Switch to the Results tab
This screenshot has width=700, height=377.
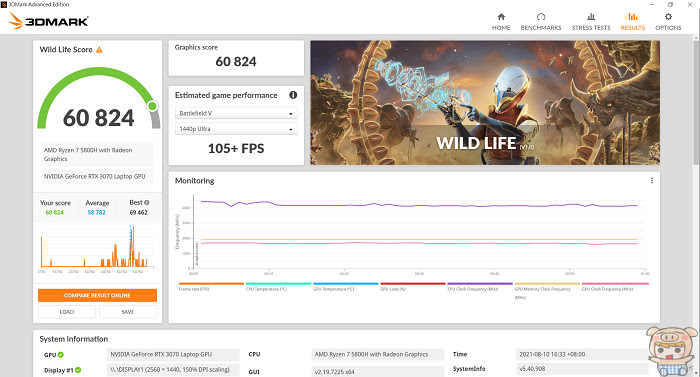(633, 21)
